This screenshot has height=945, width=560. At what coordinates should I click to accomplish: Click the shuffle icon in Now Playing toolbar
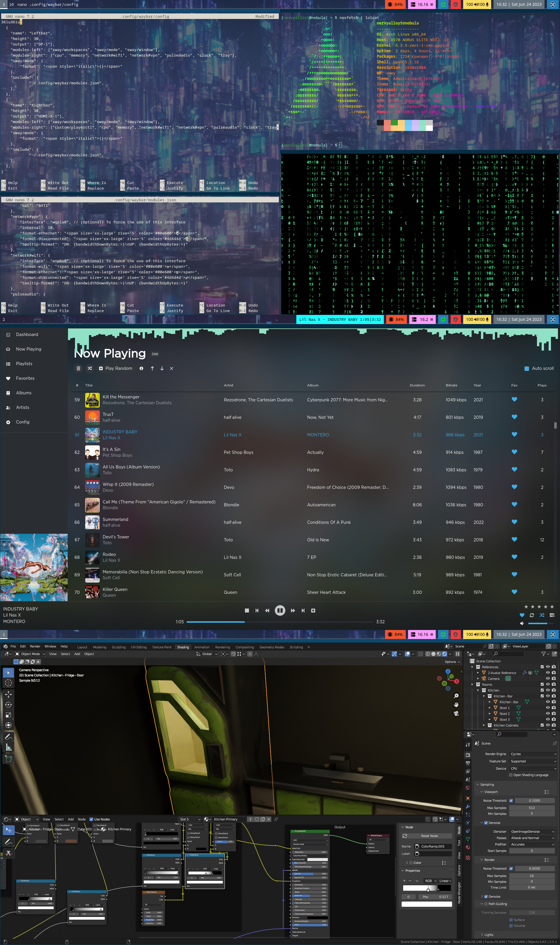(x=90, y=368)
